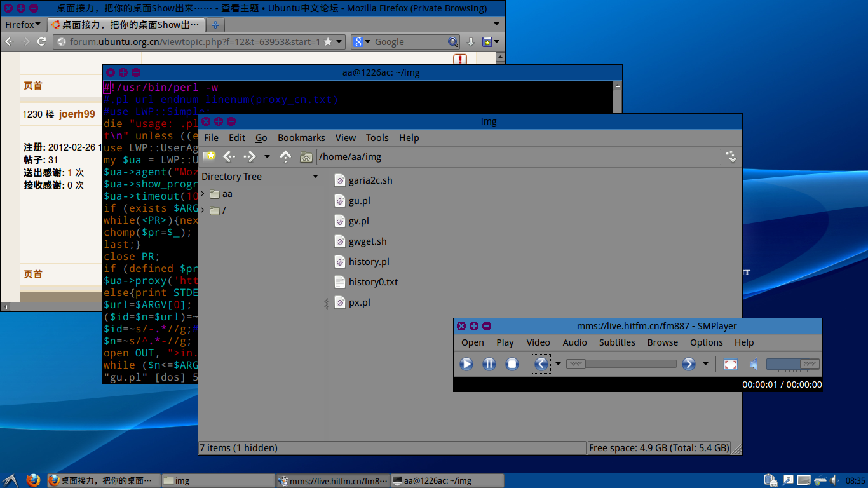This screenshot has width=868, height=488.
Task: Switch to SMPlayer taskbar button
Action: (333, 480)
